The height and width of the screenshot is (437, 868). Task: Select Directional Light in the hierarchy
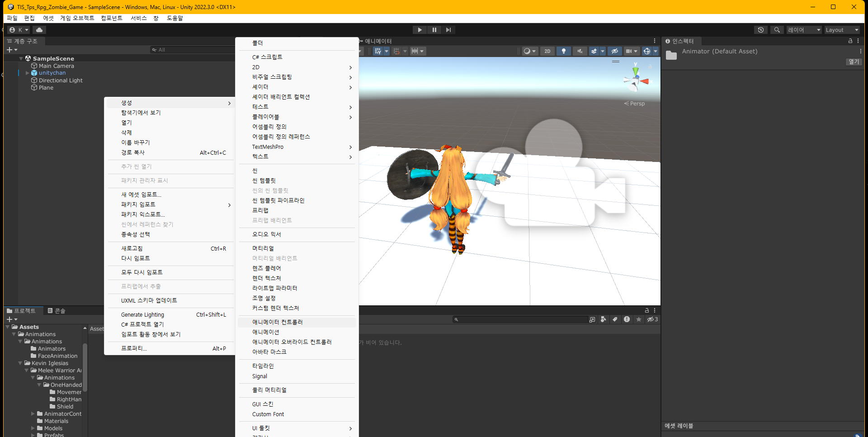(x=61, y=81)
